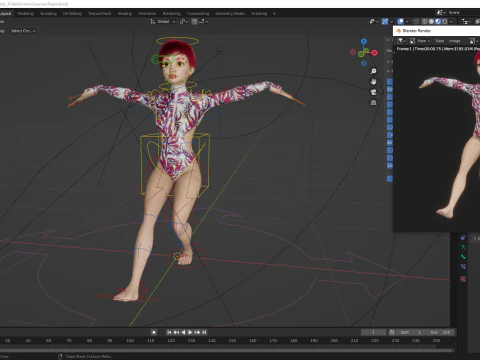Open the pivot point dropdown
480x360 pixels.
tap(184, 21)
